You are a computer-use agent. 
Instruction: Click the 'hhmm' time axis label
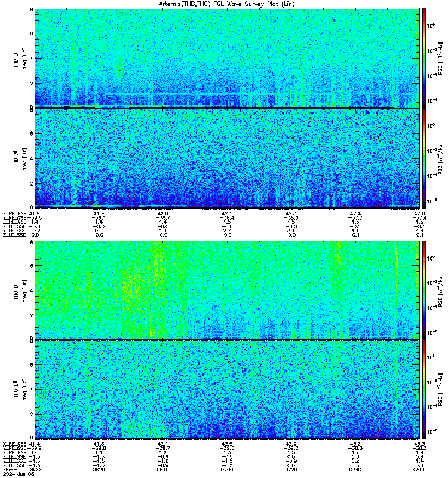coord(9,470)
